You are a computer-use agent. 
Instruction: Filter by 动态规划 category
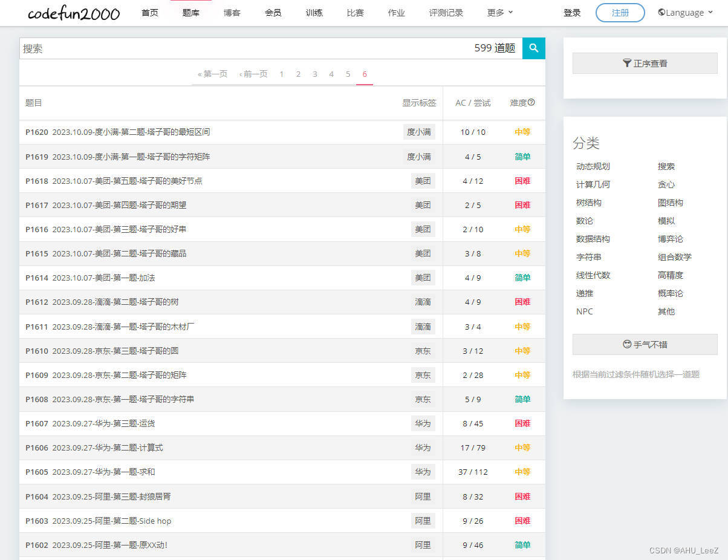[x=593, y=166]
